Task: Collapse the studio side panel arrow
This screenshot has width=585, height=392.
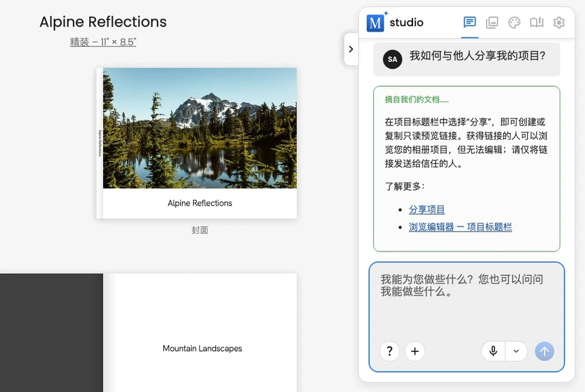Action: (x=351, y=49)
